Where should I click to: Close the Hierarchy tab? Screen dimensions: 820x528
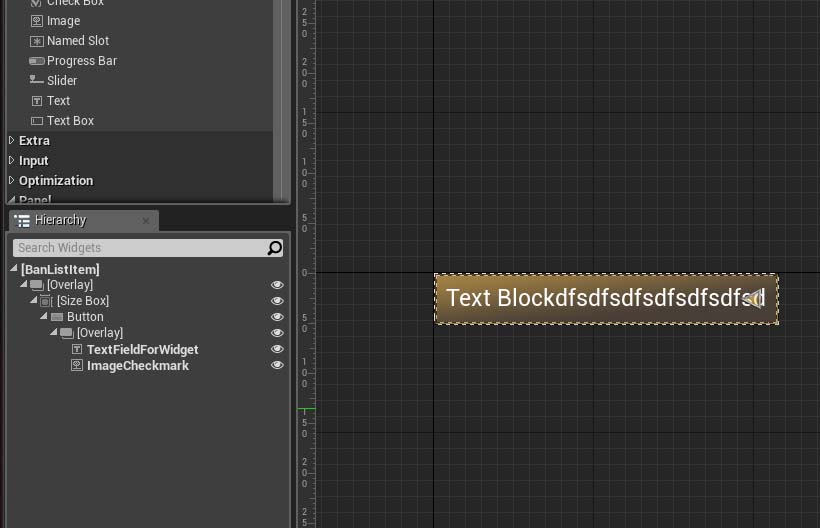tap(146, 221)
